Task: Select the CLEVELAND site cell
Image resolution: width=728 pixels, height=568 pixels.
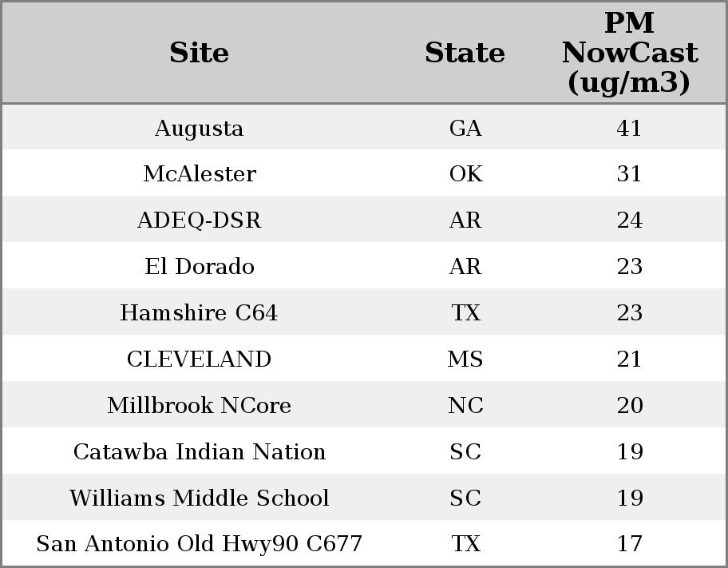Action: coord(199,359)
